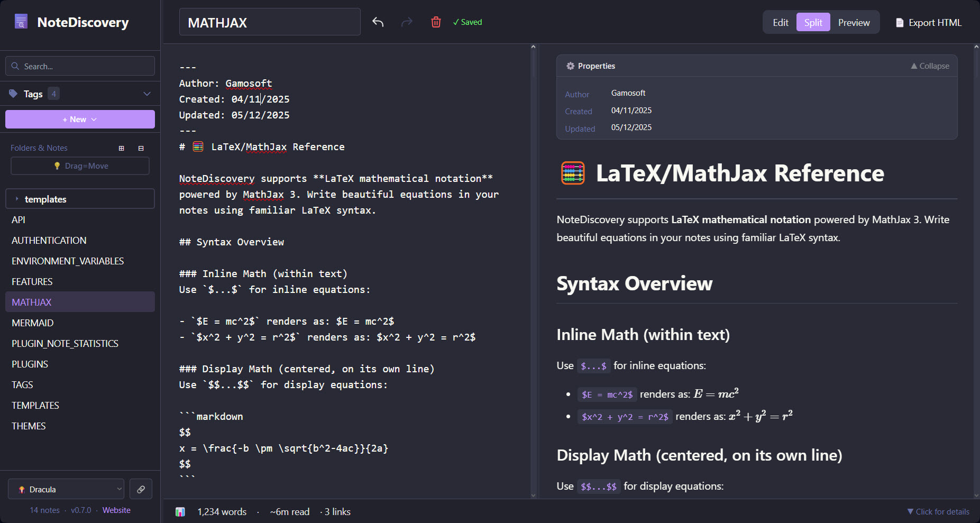Open the Website link
The height and width of the screenshot is (523, 980).
116,510
